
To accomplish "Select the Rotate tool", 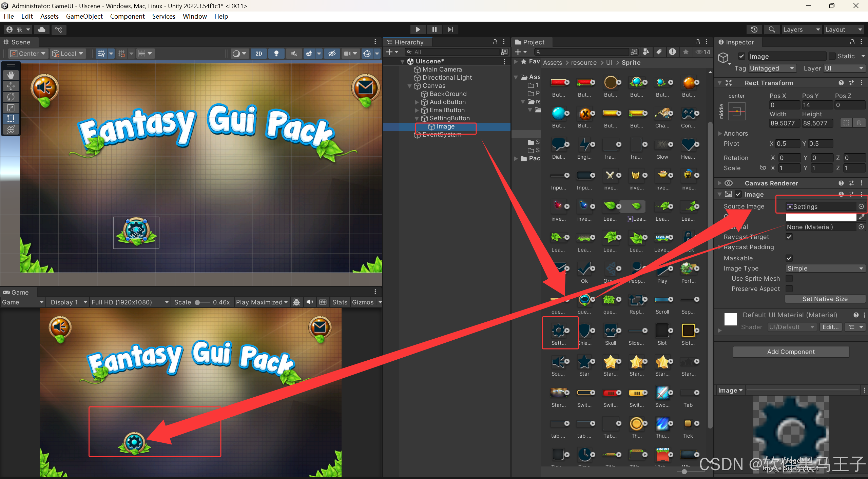I will tap(11, 97).
